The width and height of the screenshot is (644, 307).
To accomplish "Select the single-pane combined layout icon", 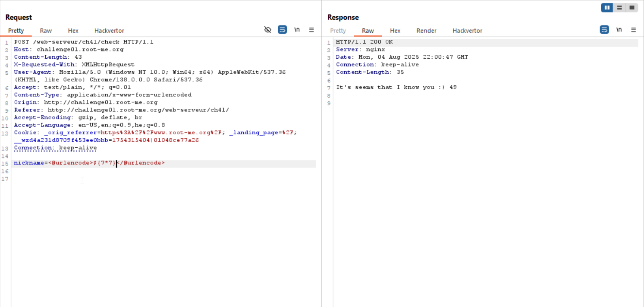I will coord(631,7).
